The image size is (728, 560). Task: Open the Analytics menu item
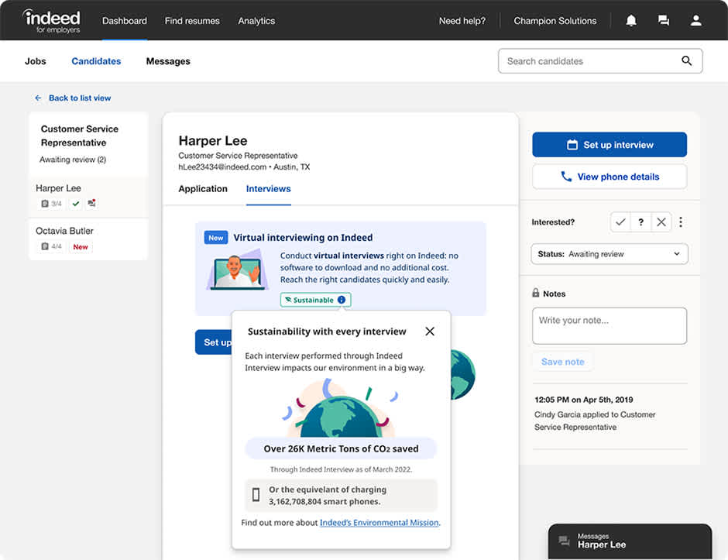[x=256, y=20]
